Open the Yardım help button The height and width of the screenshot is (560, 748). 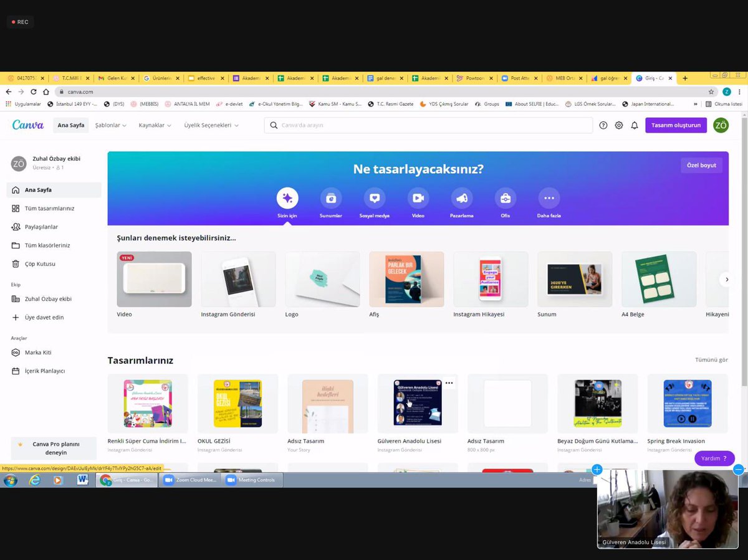coord(714,458)
